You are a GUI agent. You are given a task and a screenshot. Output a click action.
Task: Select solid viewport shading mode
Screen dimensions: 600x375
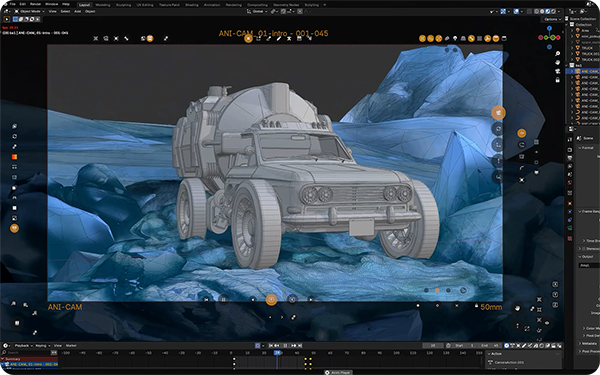[x=542, y=11]
